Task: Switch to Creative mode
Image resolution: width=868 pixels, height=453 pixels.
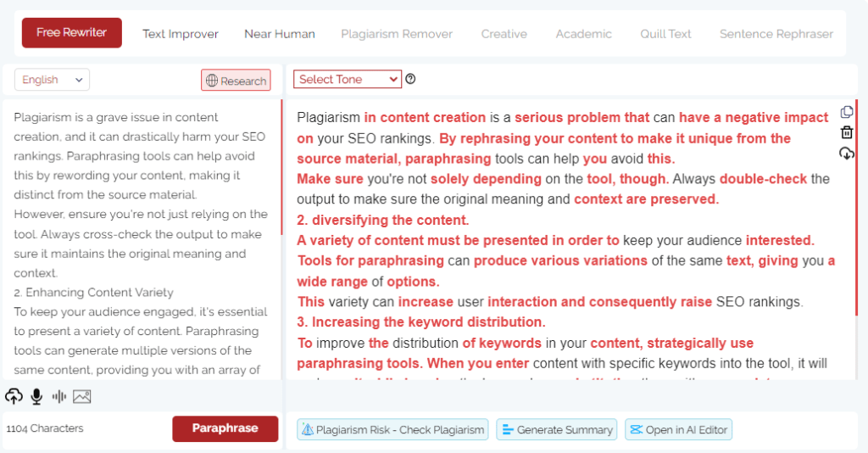Action: (x=504, y=34)
